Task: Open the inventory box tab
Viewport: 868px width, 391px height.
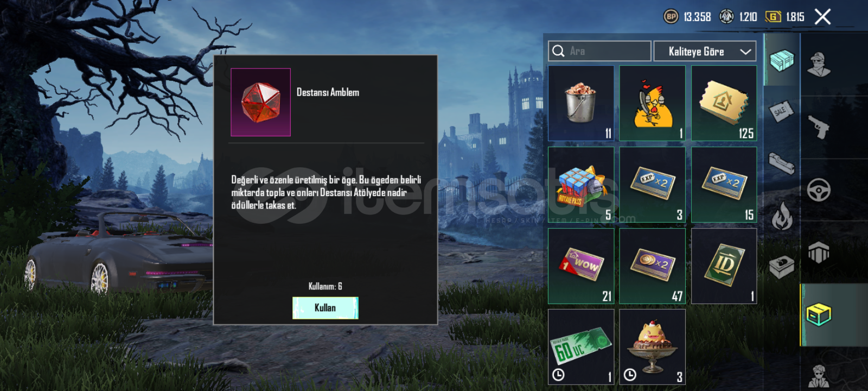Action: 819,314
